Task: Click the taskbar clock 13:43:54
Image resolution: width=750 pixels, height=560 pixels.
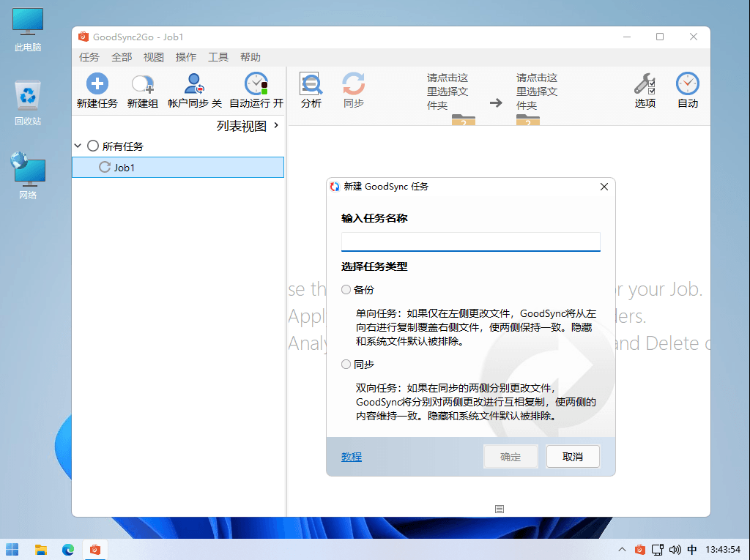Action: tap(723, 550)
